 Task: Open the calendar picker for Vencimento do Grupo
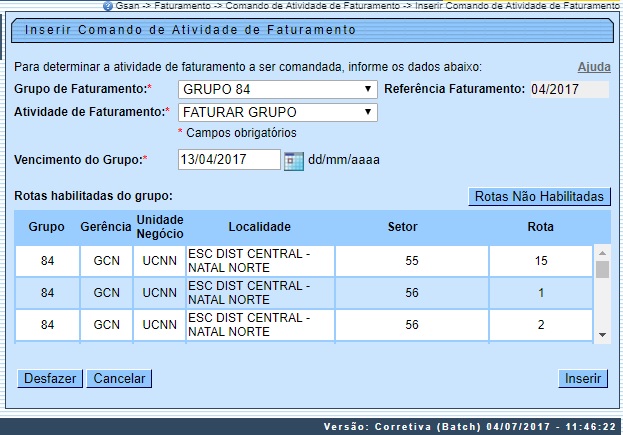[294, 161]
